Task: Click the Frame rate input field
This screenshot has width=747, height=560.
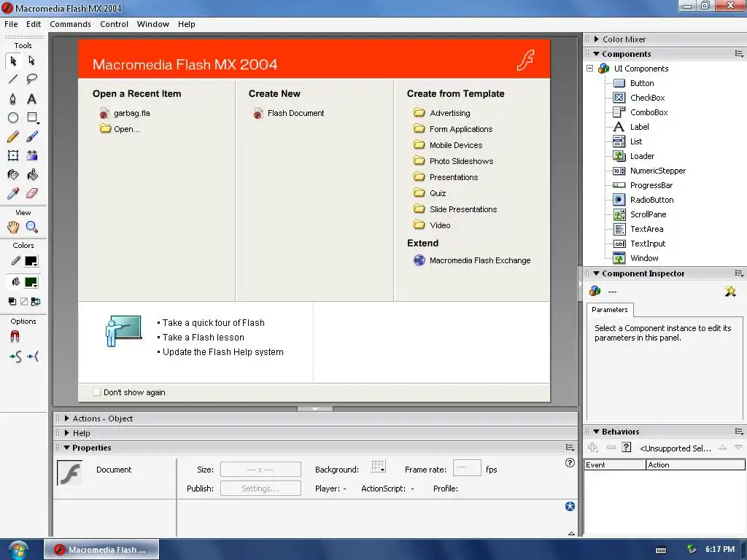Action: pos(467,468)
